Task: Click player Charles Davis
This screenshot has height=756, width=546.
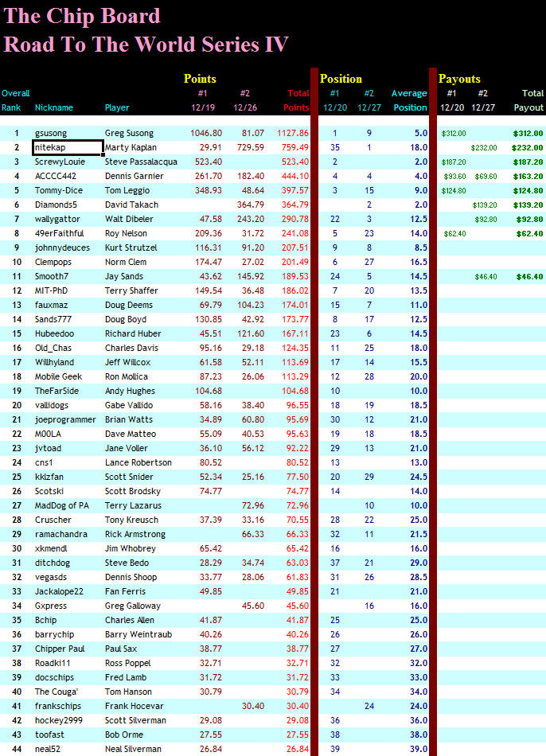Action: click(131, 348)
